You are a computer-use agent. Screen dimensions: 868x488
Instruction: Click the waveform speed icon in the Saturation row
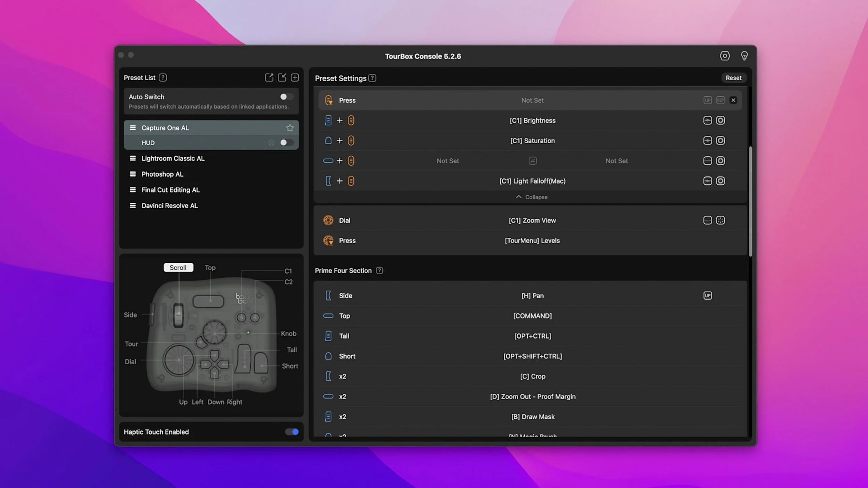708,141
